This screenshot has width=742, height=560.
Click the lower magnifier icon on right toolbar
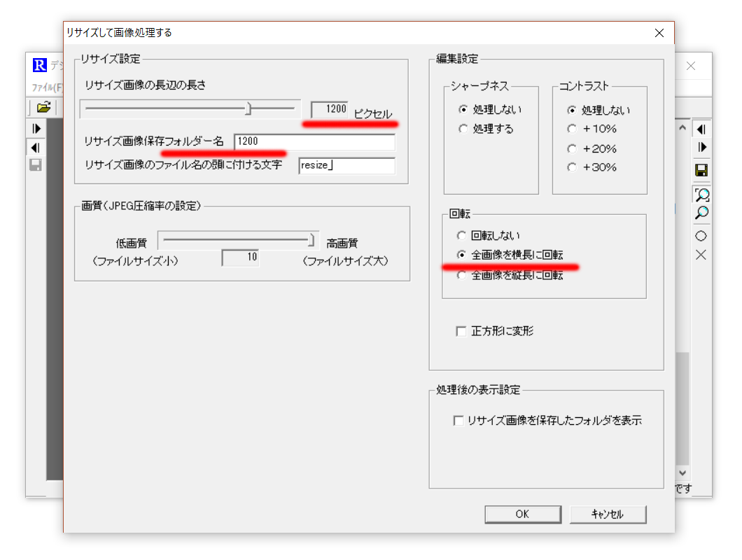701,213
